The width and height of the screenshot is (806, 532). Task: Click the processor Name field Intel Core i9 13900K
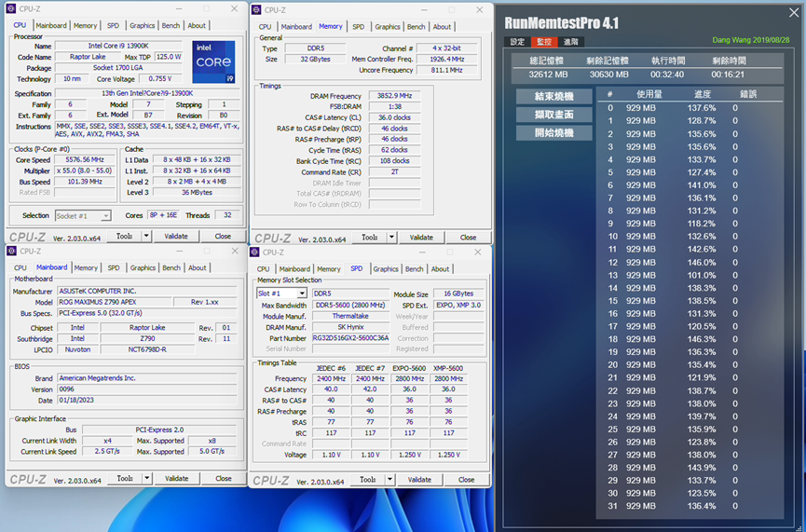tap(118, 46)
